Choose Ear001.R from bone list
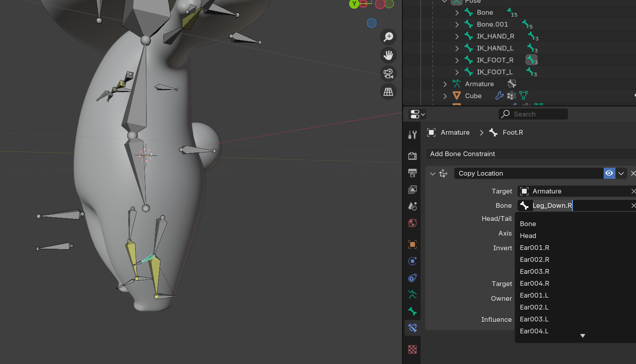This screenshot has width=636, height=364. (534, 248)
